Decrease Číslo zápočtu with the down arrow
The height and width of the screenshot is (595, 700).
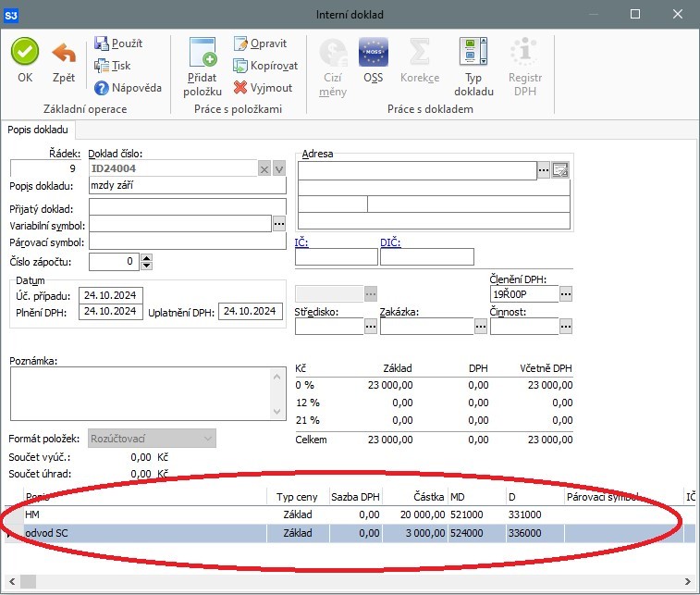click(146, 266)
